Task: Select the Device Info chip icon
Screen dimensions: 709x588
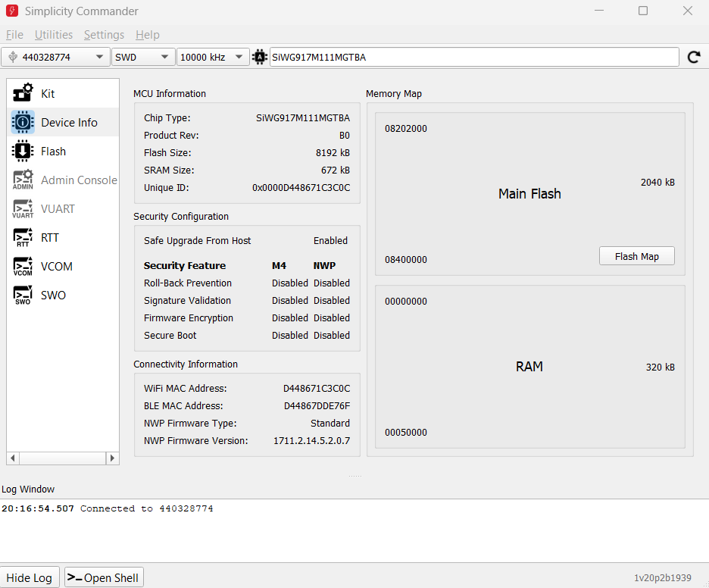Action: coord(23,122)
